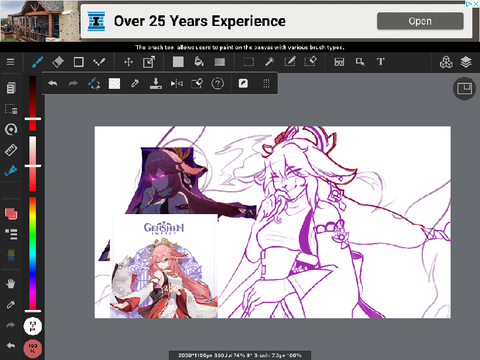Select the Move tool
This screenshot has height=360, width=480.
coord(128,62)
